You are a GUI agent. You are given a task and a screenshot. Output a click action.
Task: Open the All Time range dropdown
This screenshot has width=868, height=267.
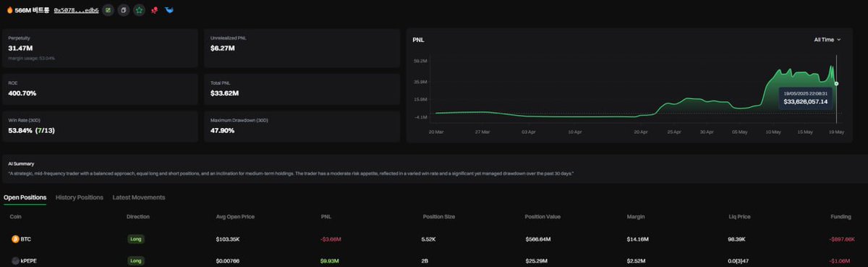tap(827, 40)
